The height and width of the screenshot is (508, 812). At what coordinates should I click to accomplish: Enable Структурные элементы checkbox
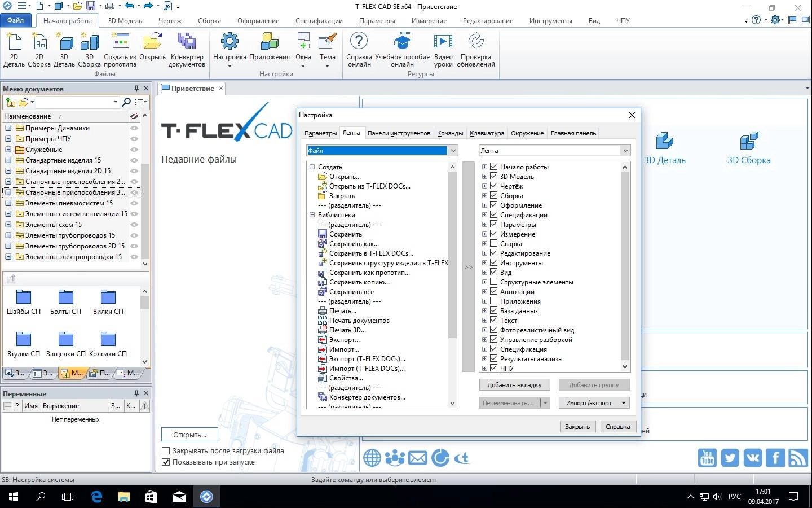[493, 282]
